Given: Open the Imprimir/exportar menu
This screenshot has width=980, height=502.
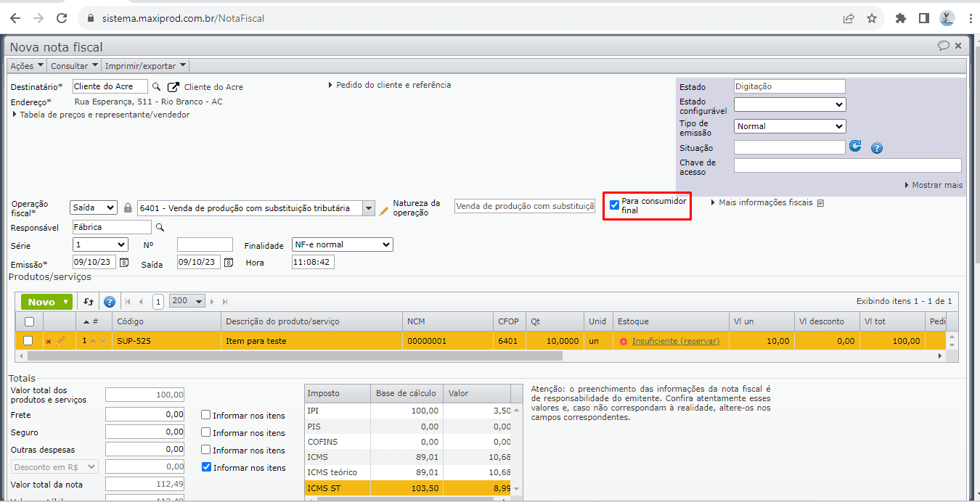Looking at the screenshot, I should (145, 66).
